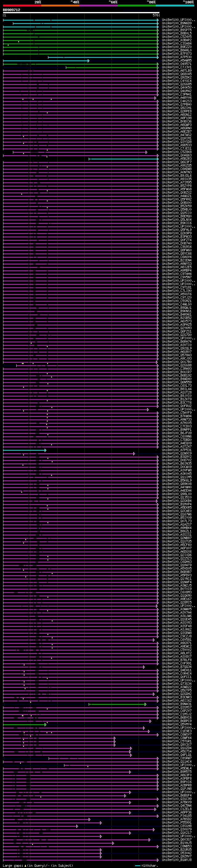Select hit label UniRef100_A7P530
Viewport: 197px width, 868px height.
click(177, 57)
